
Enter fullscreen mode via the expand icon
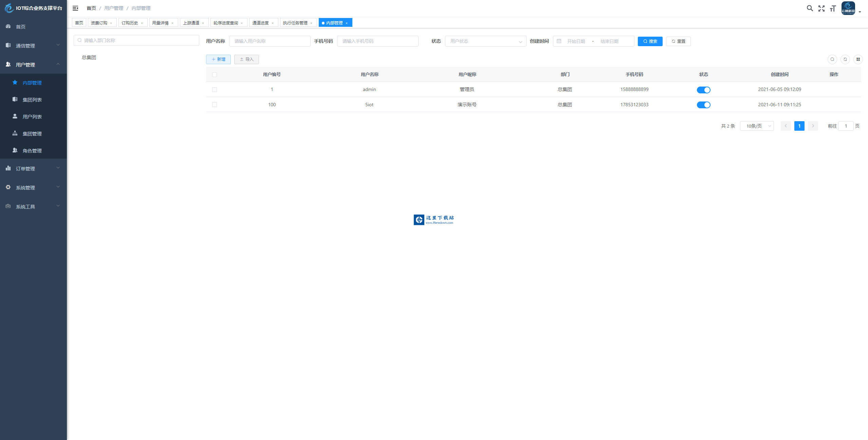(821, 8)
